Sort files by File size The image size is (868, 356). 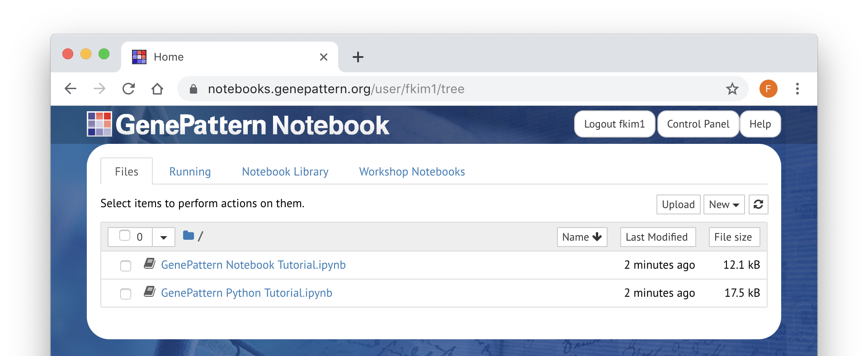pyautogui.click(x=734, y=237)
